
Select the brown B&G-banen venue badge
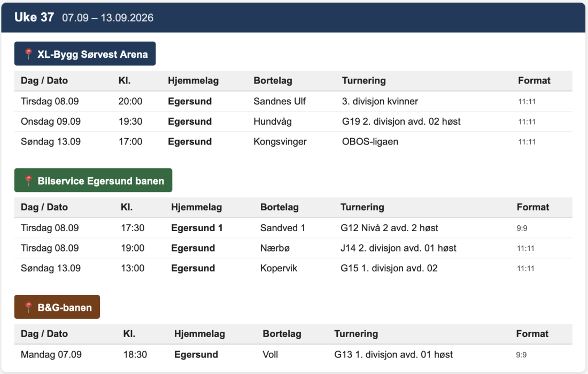pos(57,307)
